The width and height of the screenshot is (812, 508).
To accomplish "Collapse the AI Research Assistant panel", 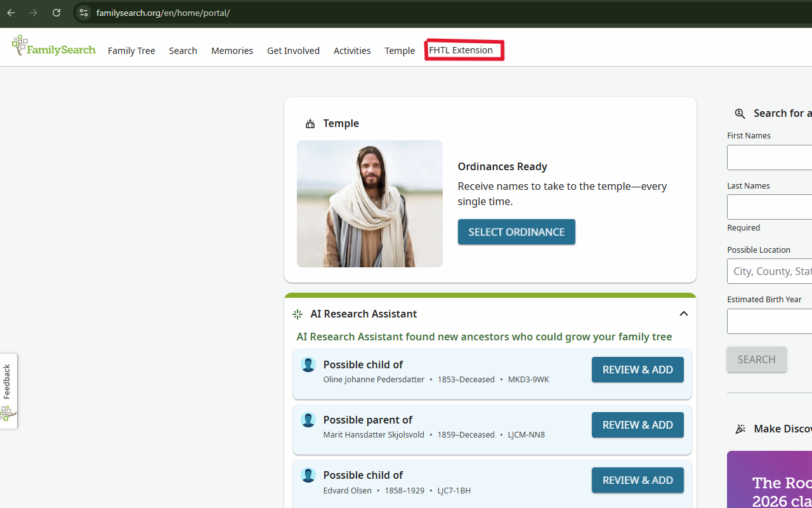I will pyautogui.click(x=684, y=314).
